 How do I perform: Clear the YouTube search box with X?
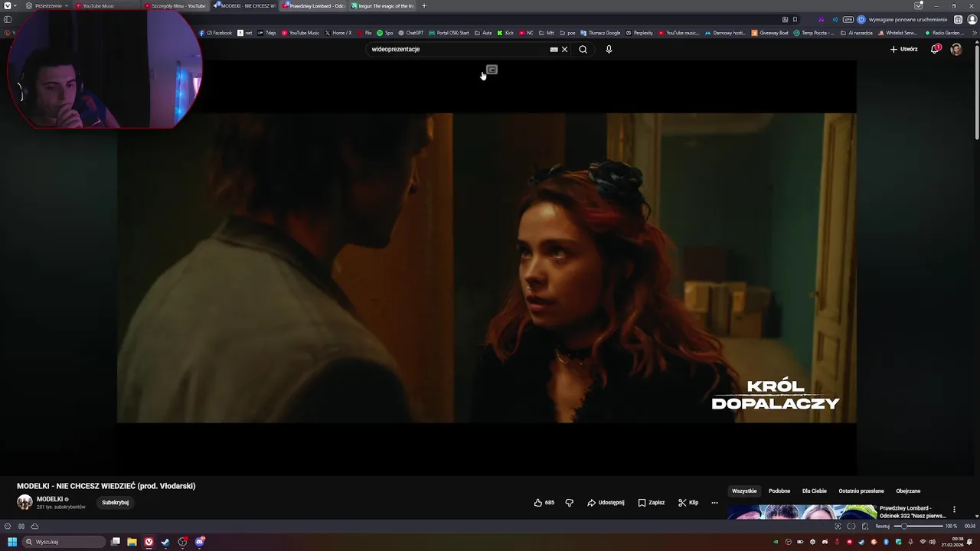[565, 49]
